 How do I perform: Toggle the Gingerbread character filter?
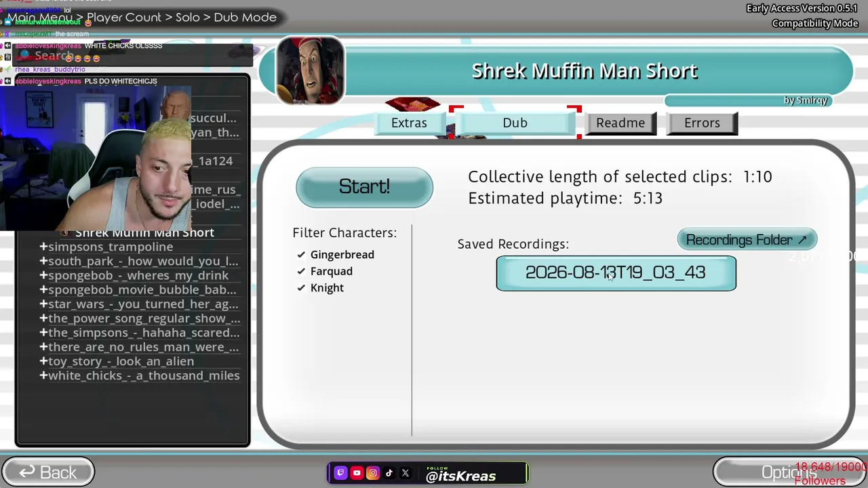click(335, 255)
